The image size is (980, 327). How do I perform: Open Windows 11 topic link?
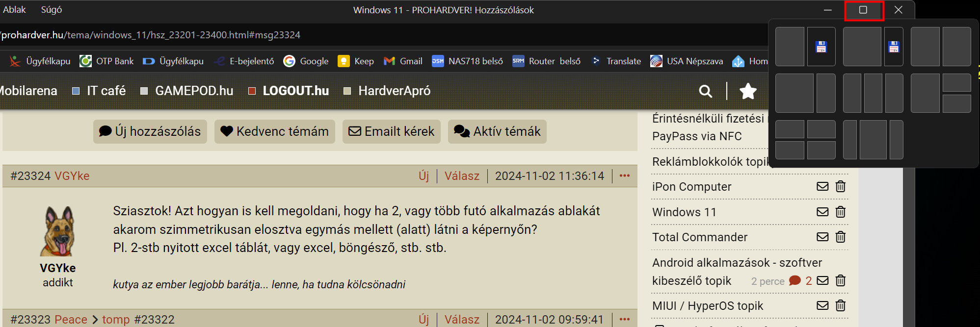point(684,212)
